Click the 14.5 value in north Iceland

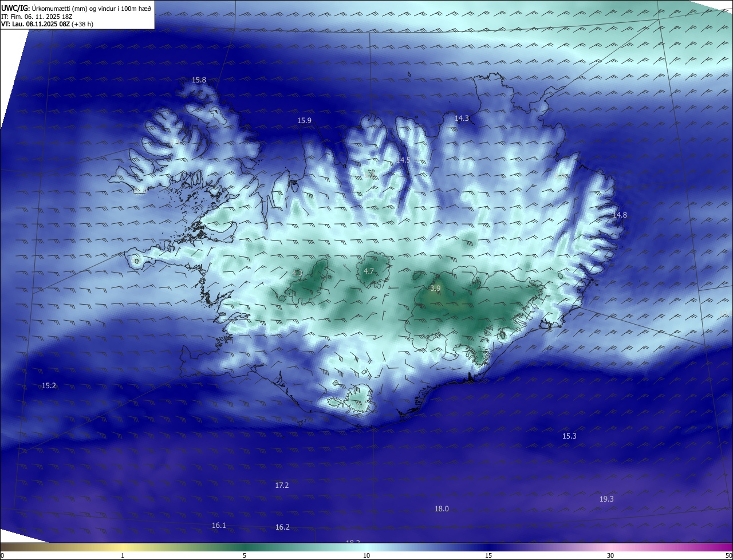click(x=403, y=160)
